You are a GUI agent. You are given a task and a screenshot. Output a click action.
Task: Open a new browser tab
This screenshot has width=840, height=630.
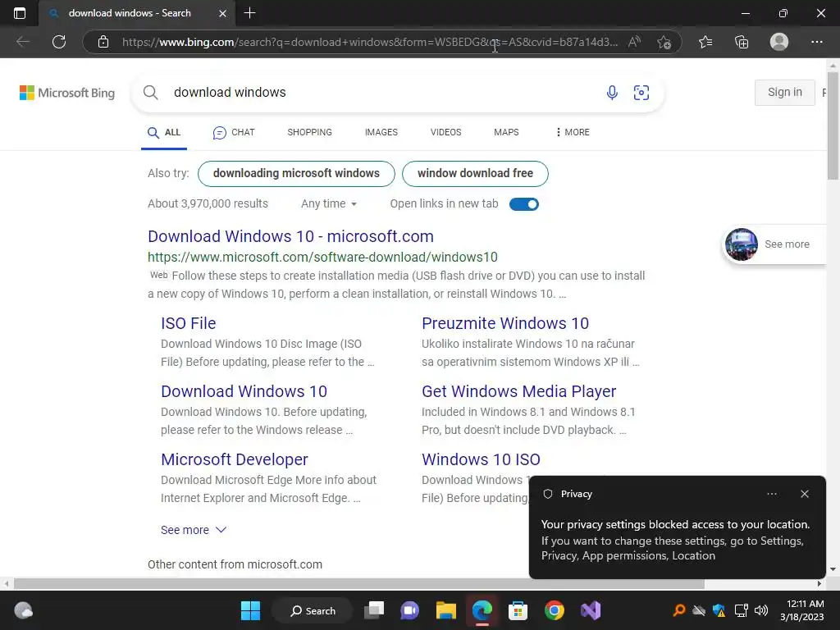pyautogui.click(x=249, y=13)
